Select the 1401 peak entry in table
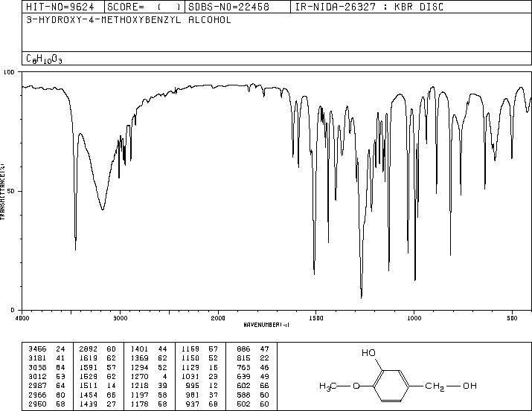The width and height of the screenshot is (532, 411). (149, 349)
